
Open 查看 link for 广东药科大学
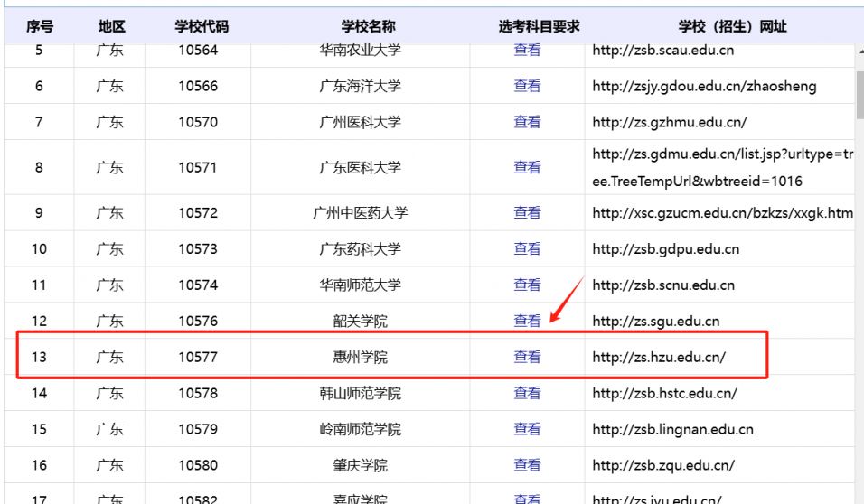[527, 249]
